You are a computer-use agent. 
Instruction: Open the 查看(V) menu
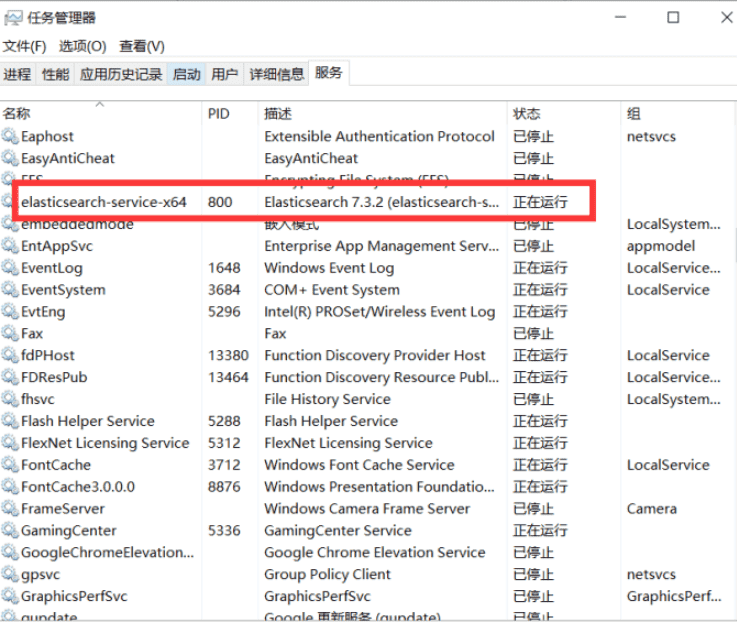[142, 47]
